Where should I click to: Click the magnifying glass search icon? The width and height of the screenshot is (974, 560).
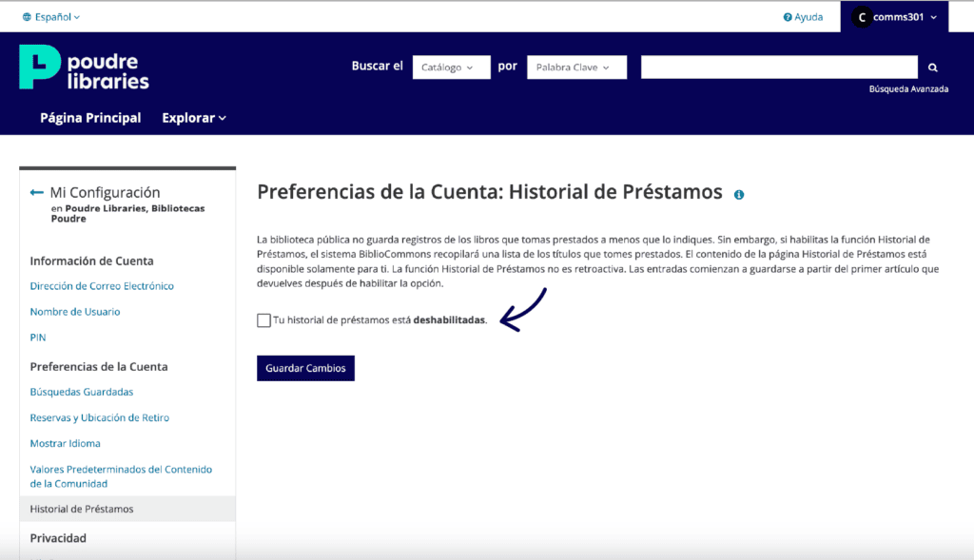click(932, 68)
